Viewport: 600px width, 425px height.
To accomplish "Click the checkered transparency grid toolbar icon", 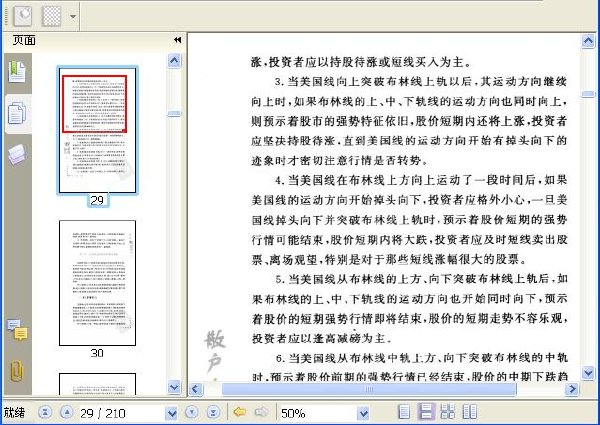I will click(51, 16).
